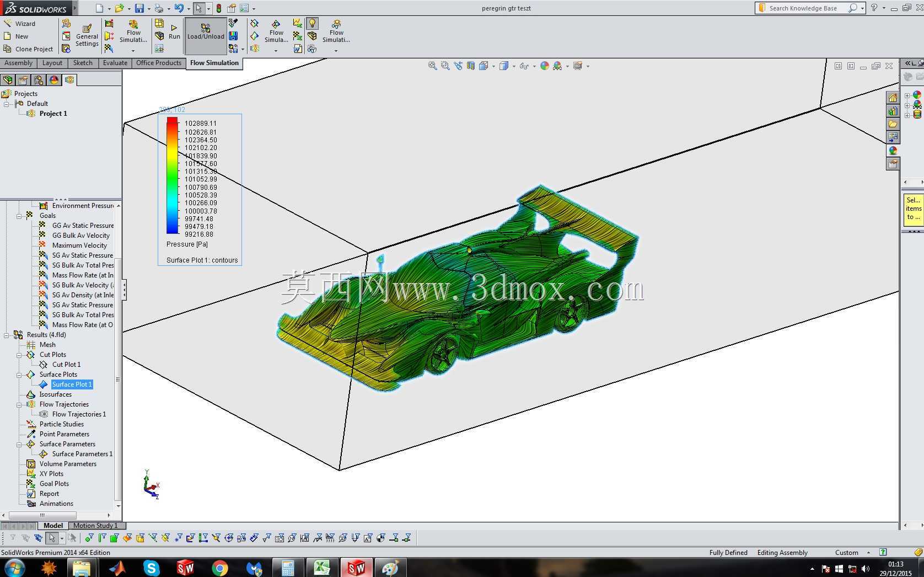Open the New document dropdown arrow
This screenshot has height=577, width=924.
(x=109, y=9)
